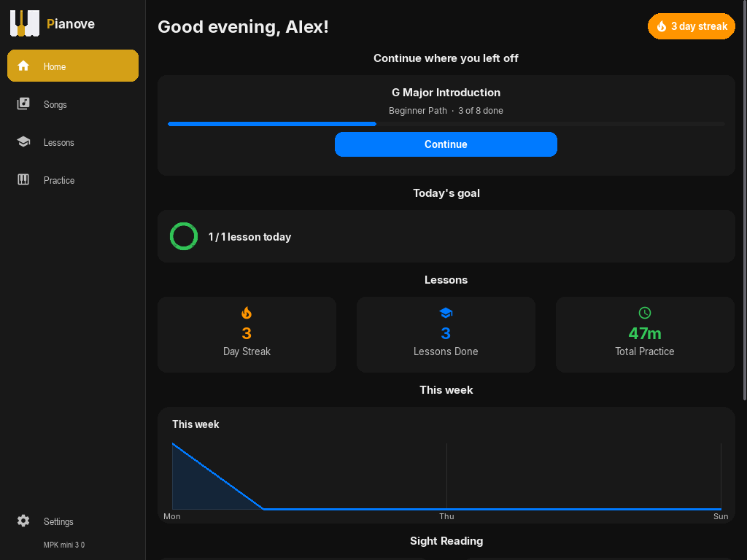Click the 'Good evening, Alex!' greeting
The image size is (747, 560).
tap(244, 27)
